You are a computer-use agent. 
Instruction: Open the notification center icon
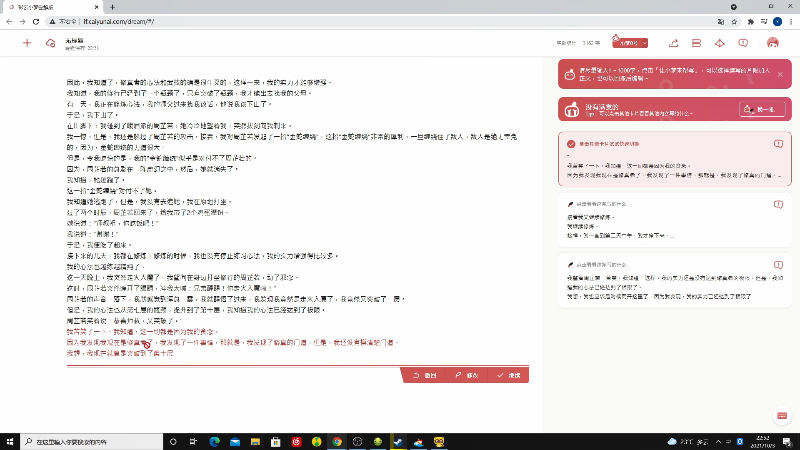pos(787,441)
